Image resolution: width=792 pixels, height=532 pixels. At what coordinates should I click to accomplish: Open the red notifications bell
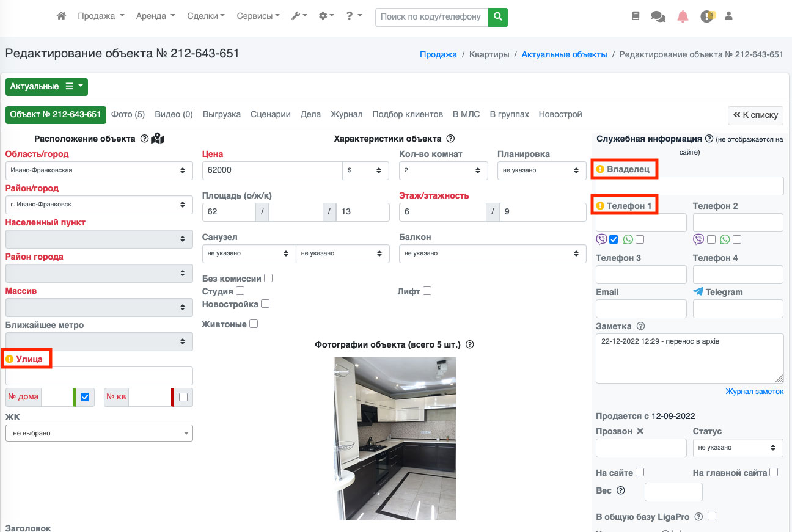tap(683, 16)
